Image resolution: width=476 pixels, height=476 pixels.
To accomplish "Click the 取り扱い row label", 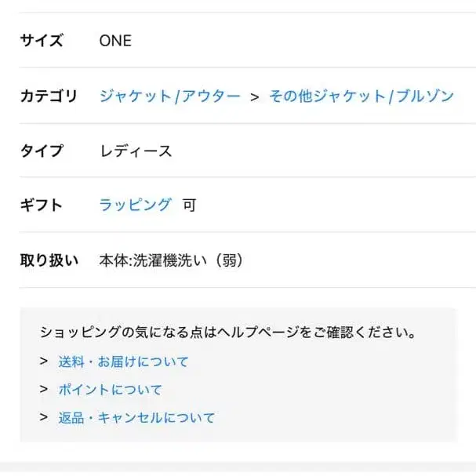I will point(49,260).
